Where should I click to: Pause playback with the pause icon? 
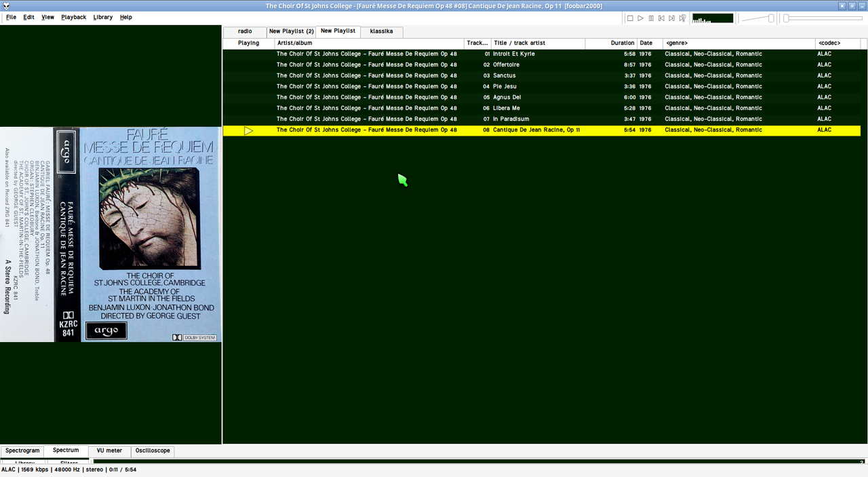[651, 18]
